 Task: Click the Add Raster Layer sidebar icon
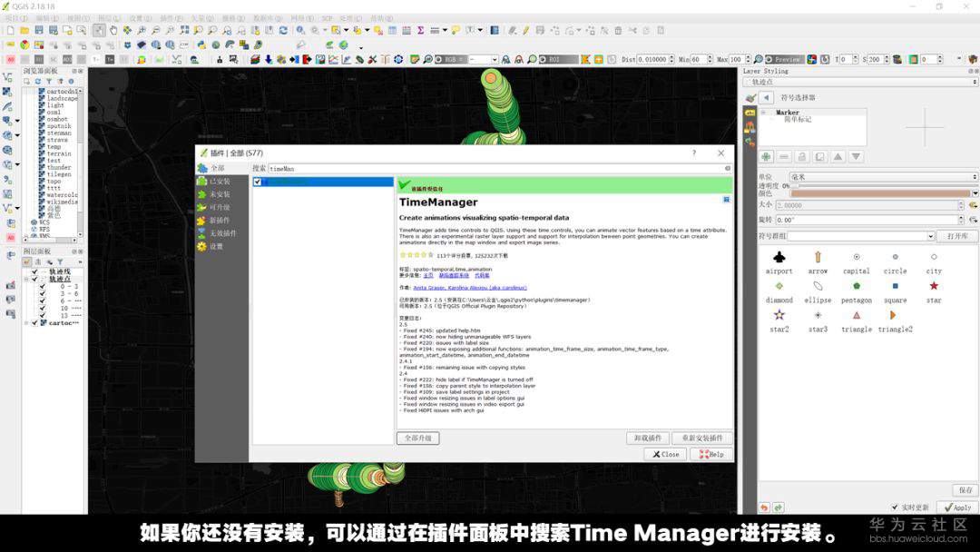[7, 92]
